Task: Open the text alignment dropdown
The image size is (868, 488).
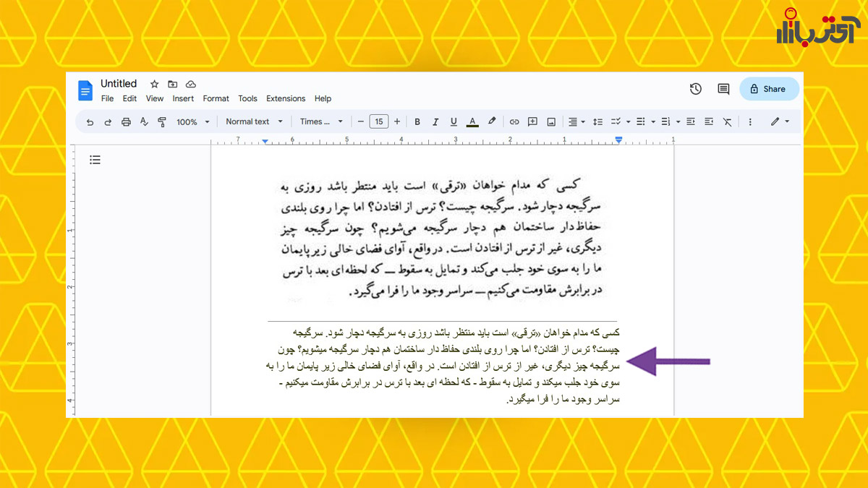Action: point(576,121)
